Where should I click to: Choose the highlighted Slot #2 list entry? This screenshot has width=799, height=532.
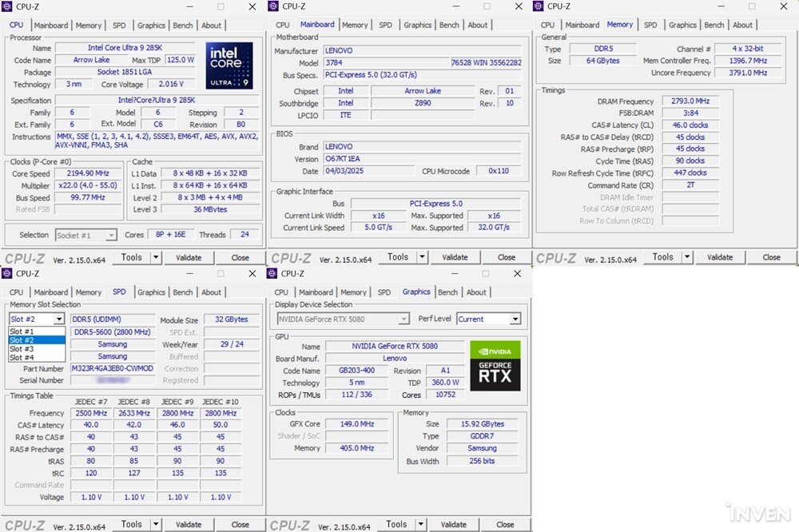coord(38,340)
